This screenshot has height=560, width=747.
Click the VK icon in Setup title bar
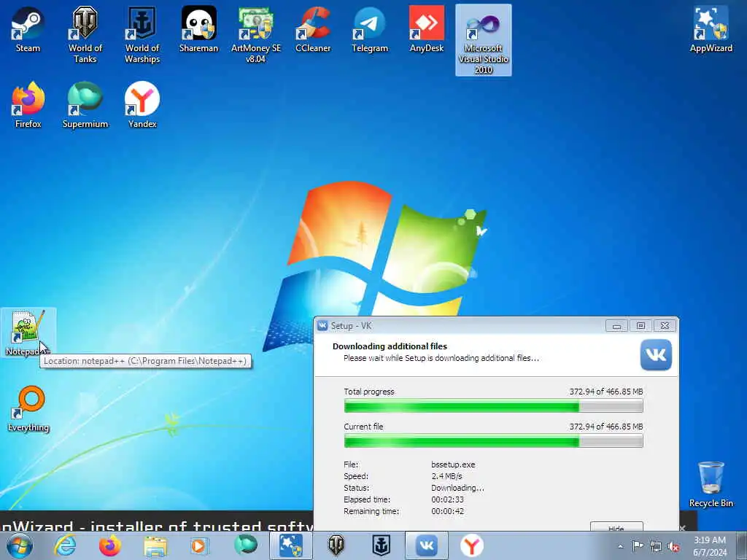click(x=322, y=326)
